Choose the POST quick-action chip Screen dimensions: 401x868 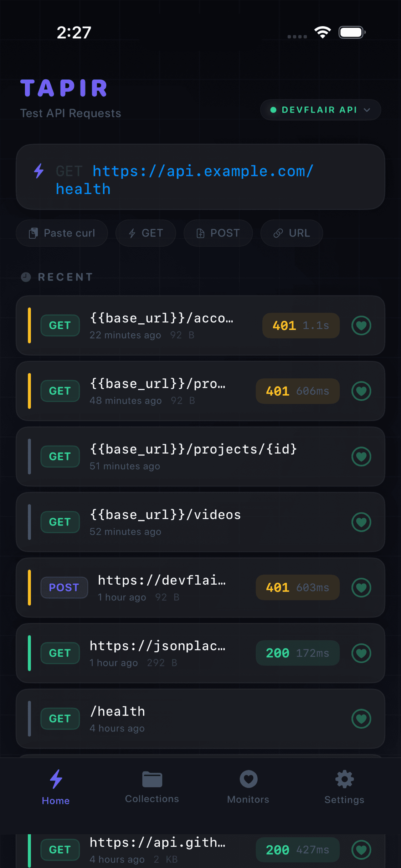(x=218, y=233)
